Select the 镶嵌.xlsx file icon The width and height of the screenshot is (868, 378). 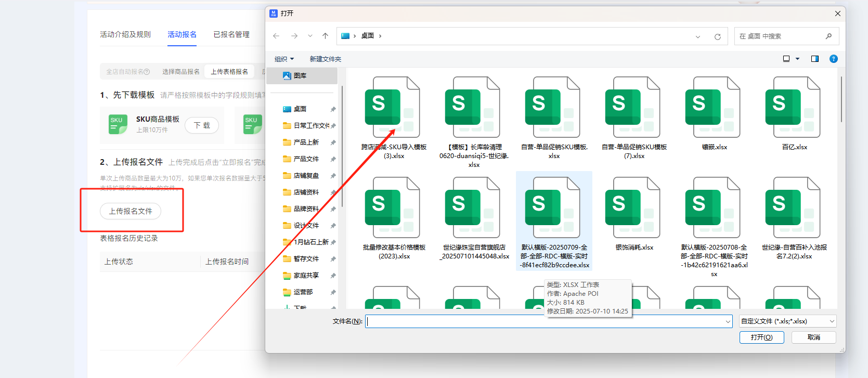click(714, 108)
